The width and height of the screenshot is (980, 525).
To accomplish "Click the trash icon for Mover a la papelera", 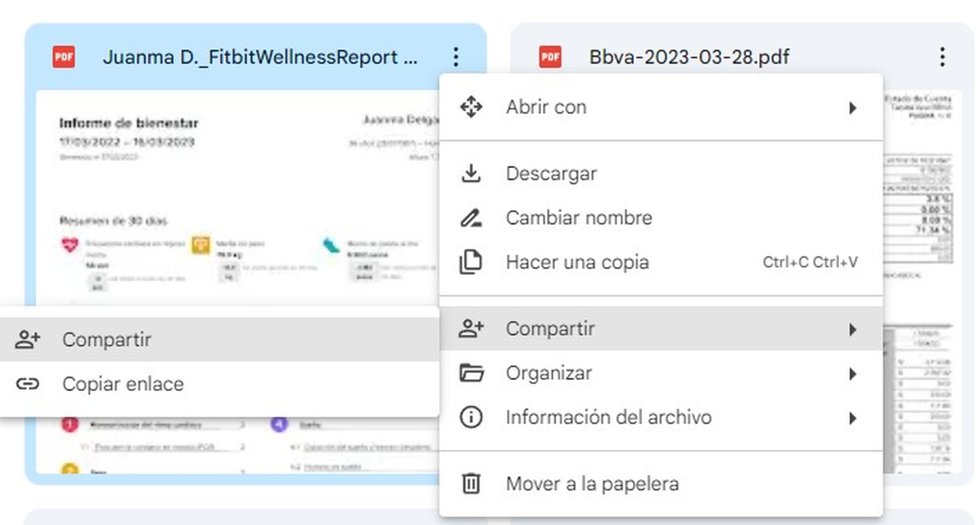I will tap(471, 483).
